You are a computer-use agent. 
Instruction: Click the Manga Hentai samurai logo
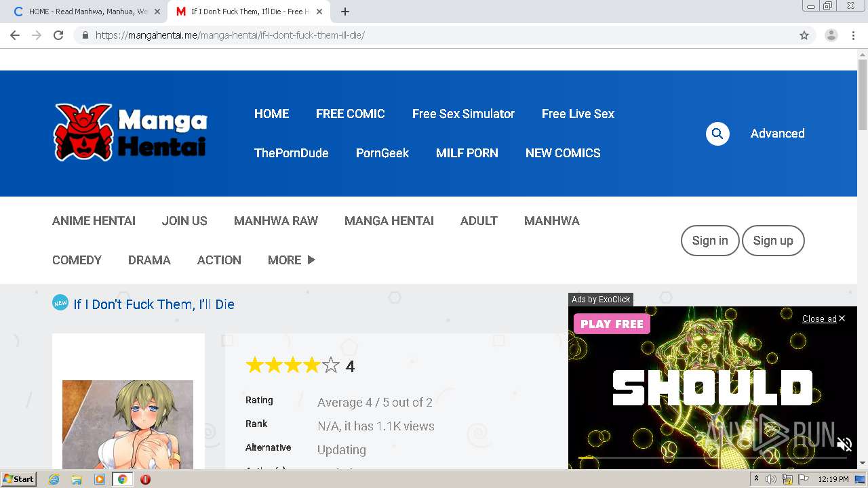tap(130, 132)
